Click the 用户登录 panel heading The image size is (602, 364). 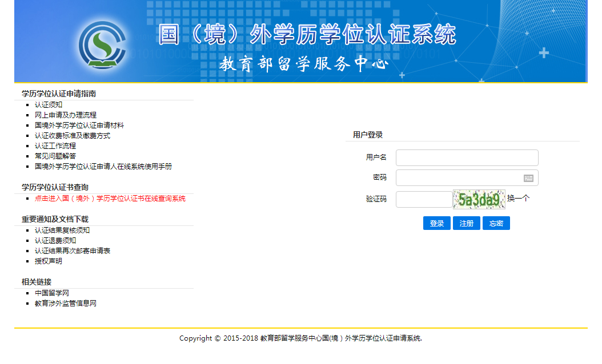[x=368, y=135]
